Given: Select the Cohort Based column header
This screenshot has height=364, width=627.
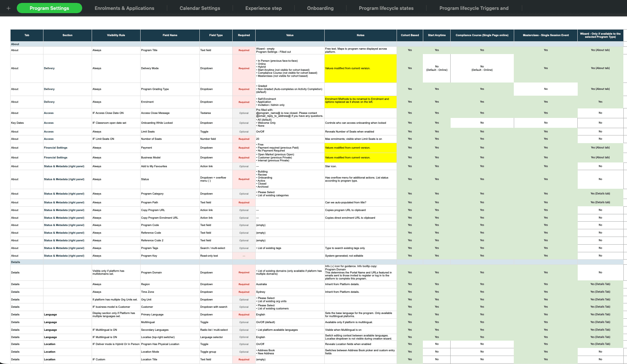Looking at the screenshot, I should tap(410, 35).
